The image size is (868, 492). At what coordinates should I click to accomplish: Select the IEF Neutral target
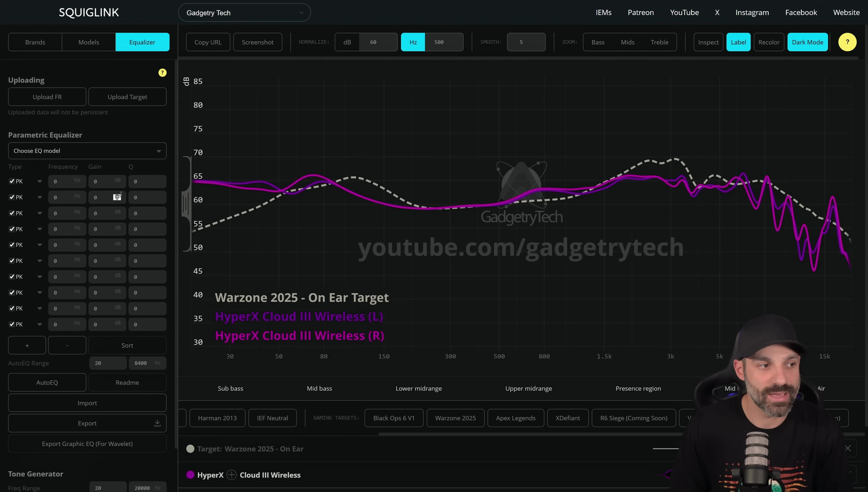coord(272,418)
